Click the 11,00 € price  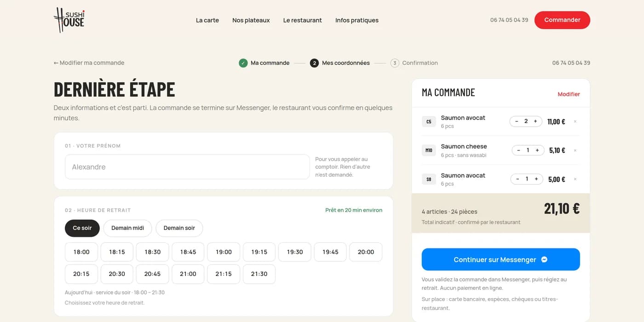coord(556,121)
